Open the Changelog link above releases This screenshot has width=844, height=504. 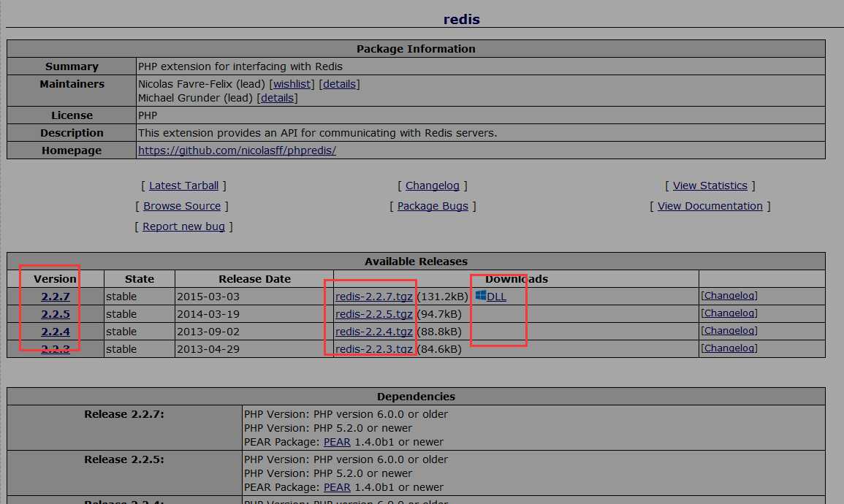tap(432, 186)
